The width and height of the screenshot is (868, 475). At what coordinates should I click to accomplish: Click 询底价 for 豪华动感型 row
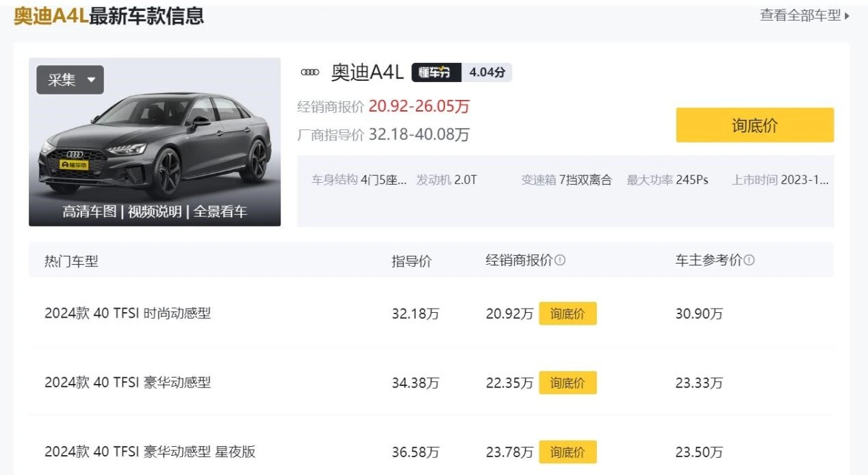pyautogui.click(x=567, y=383)
